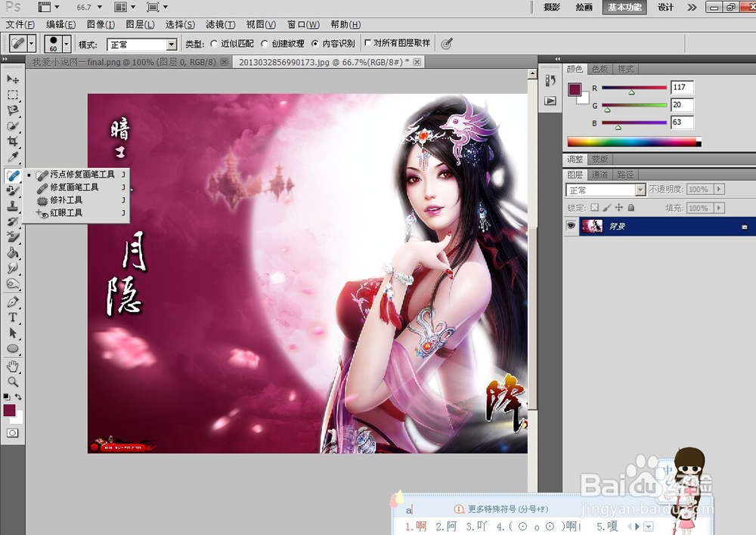Viewport: 756px width, 535px height.
Task: Switch to the 通道 tab
Action: [x=600, y=175]
